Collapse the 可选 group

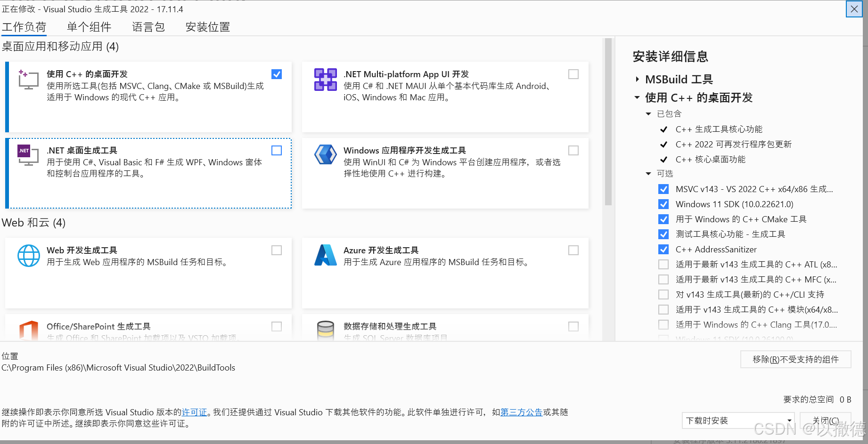pos(648,174)
